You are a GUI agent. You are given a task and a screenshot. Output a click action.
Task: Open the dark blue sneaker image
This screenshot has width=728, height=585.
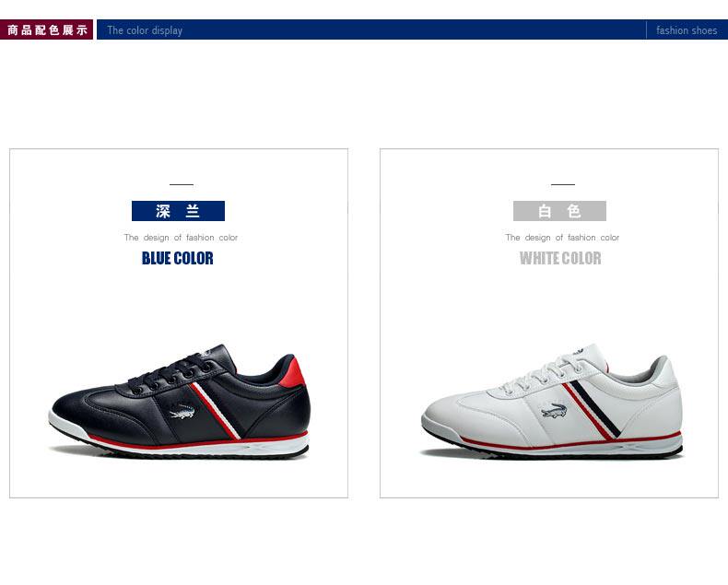[x=179, y=402]
